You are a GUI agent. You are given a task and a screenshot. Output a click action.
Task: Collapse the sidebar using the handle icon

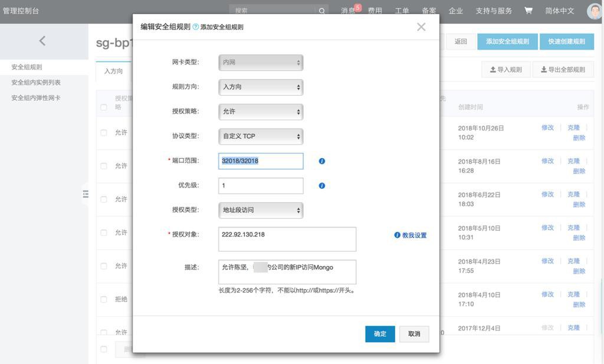click(x=86, y=194)
